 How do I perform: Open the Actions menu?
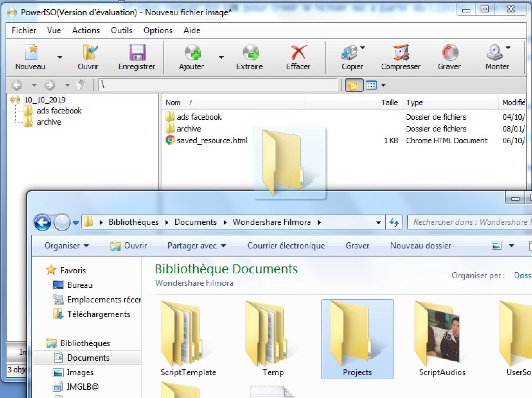pos(86,30)
